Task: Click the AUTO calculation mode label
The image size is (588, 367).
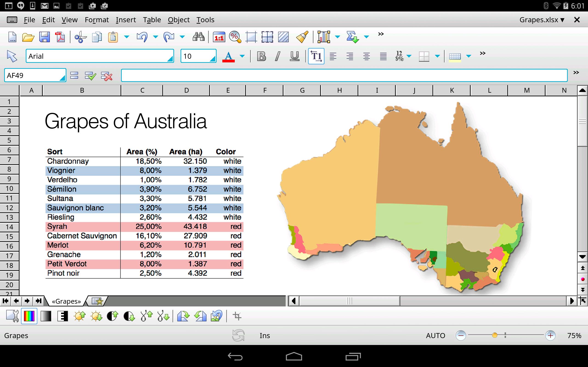Action: pos(435,335)
